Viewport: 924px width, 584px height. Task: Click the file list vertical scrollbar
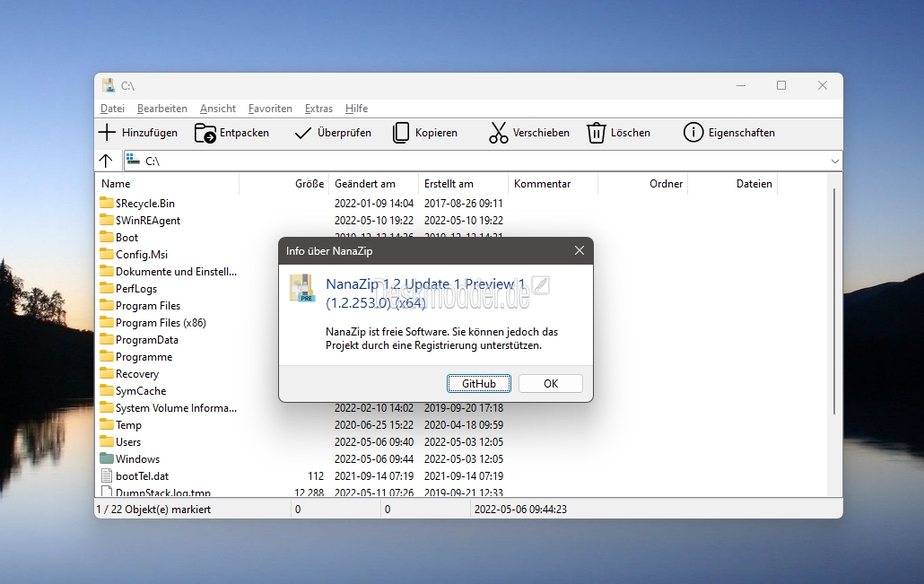833,301
